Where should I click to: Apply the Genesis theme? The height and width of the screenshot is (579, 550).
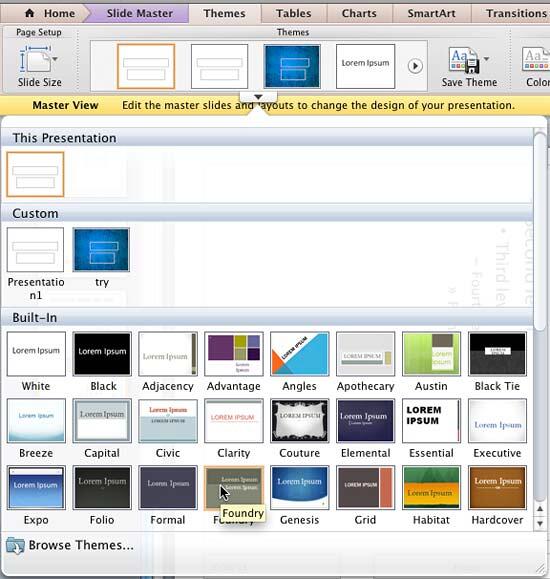(300, 487)
